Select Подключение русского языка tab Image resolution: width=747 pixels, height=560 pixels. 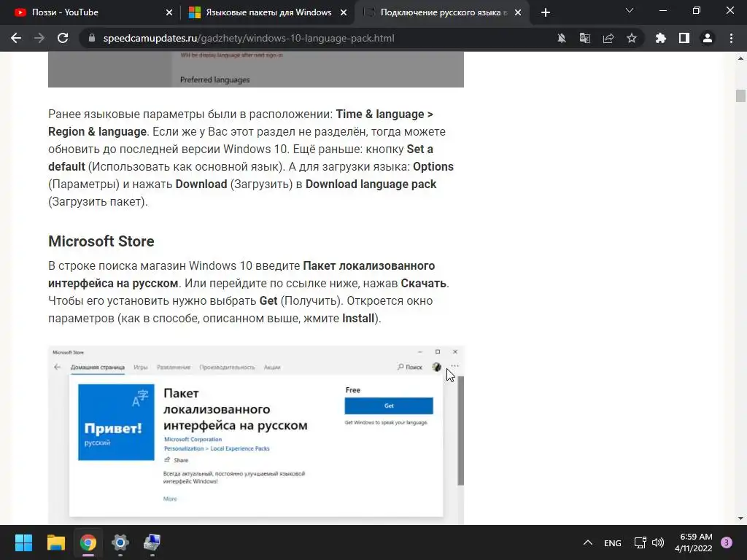pyautogui.click(x=443, y=12)
